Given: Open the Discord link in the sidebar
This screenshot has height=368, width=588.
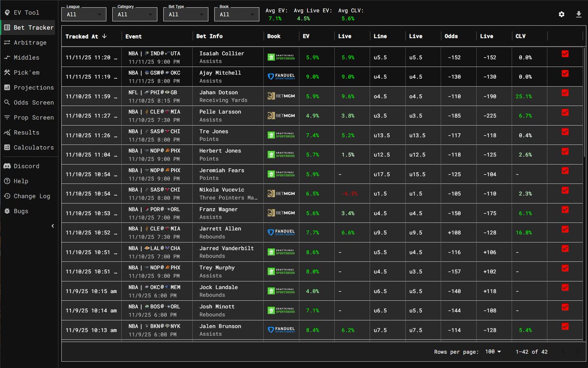Looking at the screenshot, I should point(25,166).
